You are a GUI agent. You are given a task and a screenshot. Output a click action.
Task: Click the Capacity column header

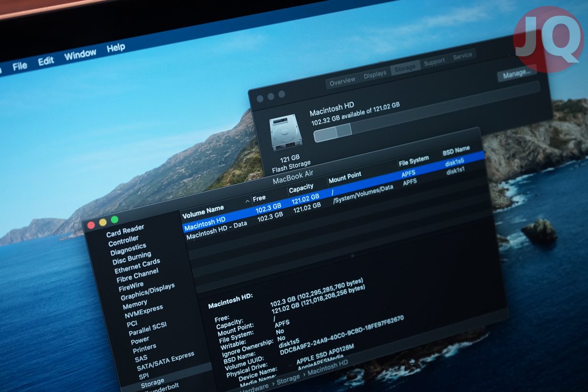pyautogui.click(x=301, y=189)
